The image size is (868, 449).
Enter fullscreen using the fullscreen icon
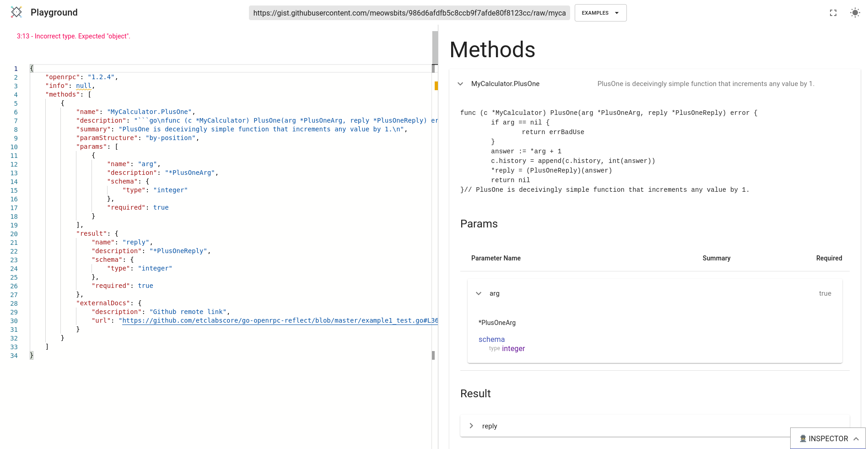pyautogui.click(x=833, y=13)
